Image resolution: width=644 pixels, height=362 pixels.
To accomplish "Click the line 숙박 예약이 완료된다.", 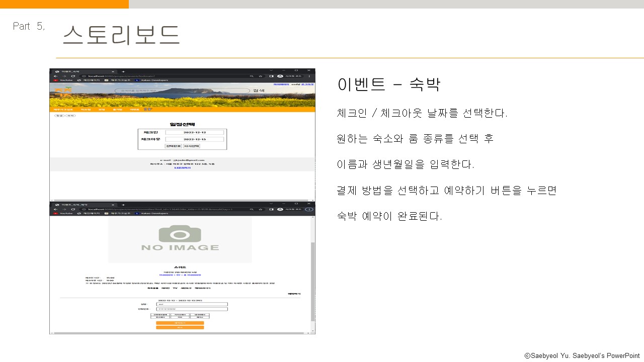I will [389, 216].
